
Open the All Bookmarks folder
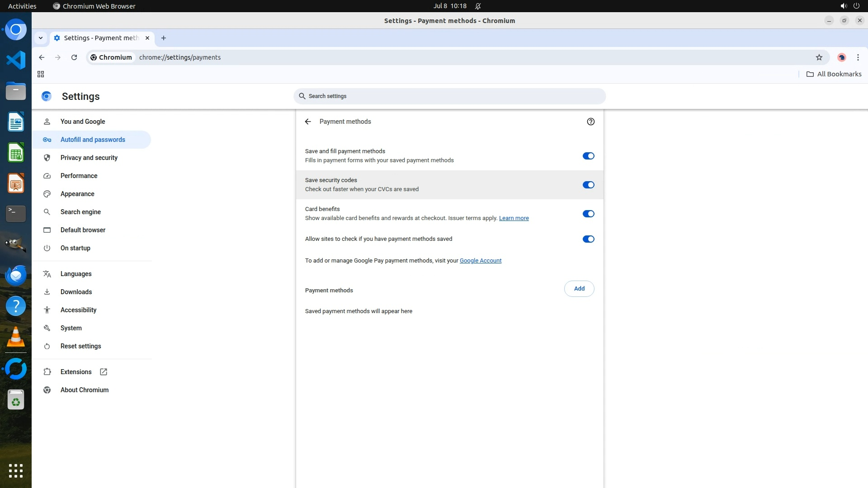click(834, 74)
